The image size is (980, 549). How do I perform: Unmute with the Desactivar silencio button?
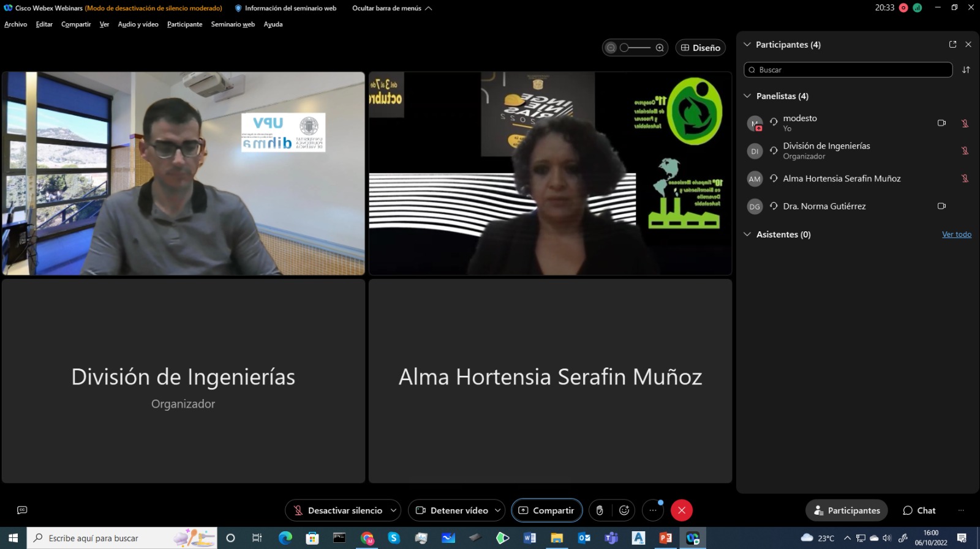coord(338,510)
